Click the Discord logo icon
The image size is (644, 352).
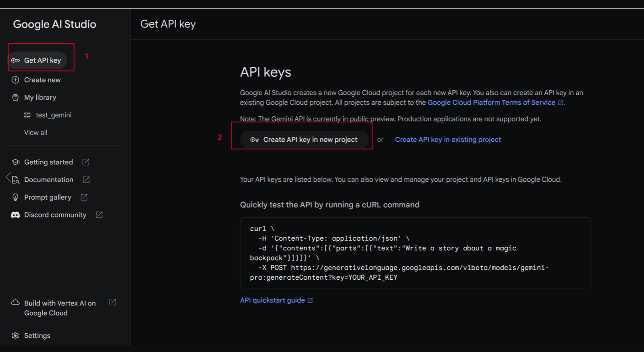coord(16,215)
